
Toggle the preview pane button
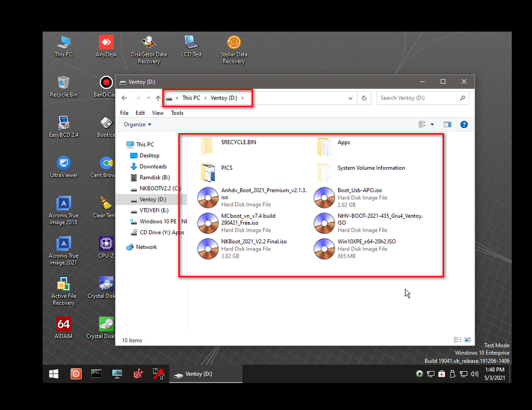click(x=447, y=125)
